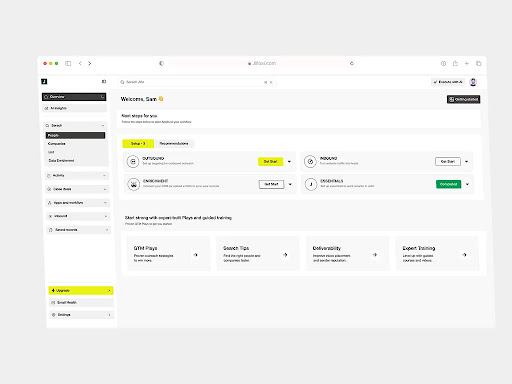Click the Essentials circular icon
This screenshot has height=384, width=512.
coord(311,184)
